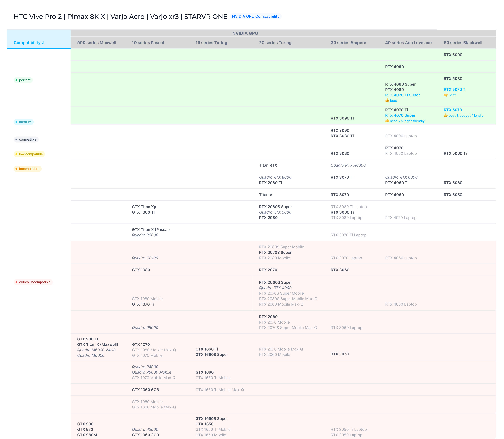Image resolution: width=504 pixels, height=439 pixels.
Task: Click the Quadro RTX 8000 entry
Action: pos(275,177)
